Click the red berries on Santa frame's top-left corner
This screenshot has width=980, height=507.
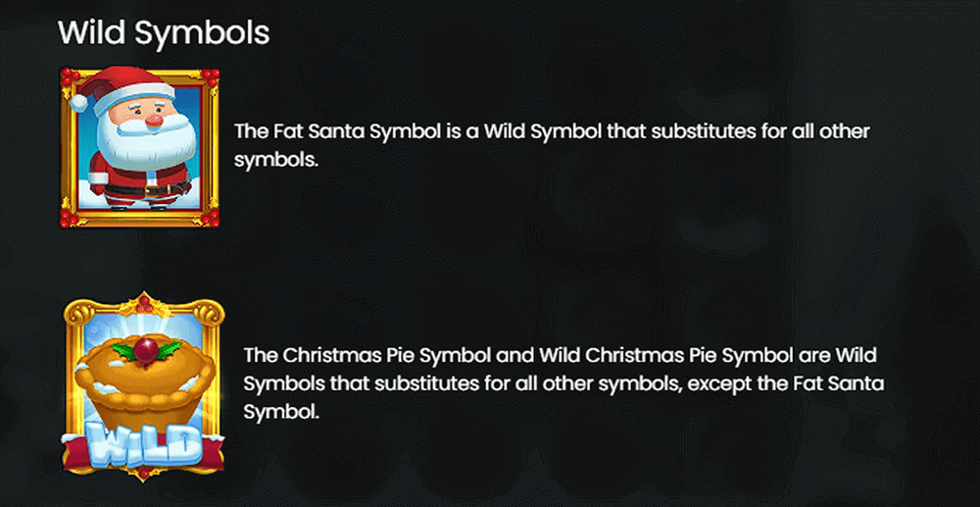coord(71,76)
